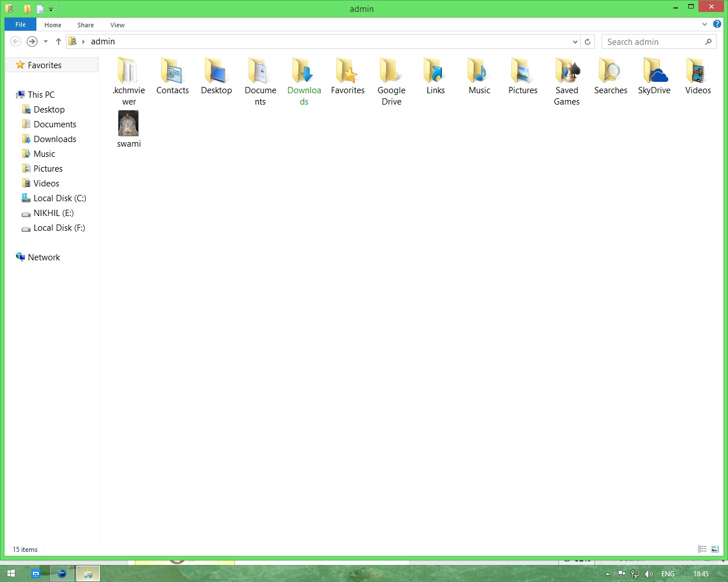Click the admin breadcrumb in the address bar
Viewport: 728px width, 582px height.
[x=103, y=41]
